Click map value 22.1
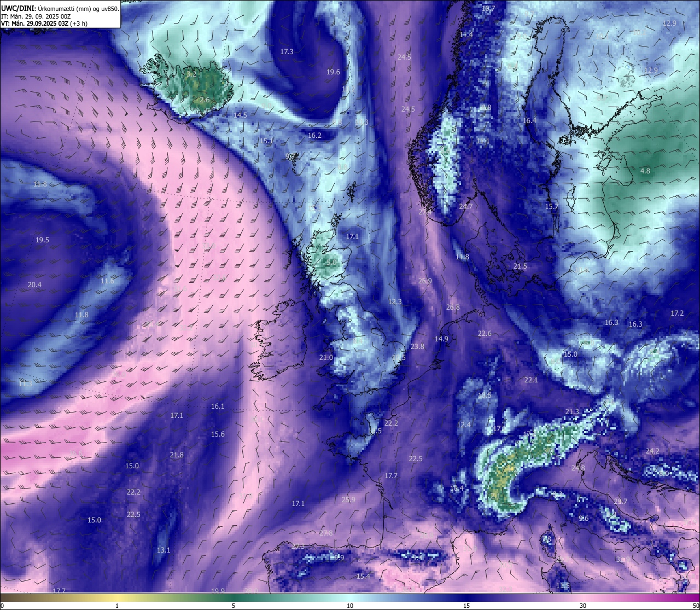 click(x=531, y=380)
